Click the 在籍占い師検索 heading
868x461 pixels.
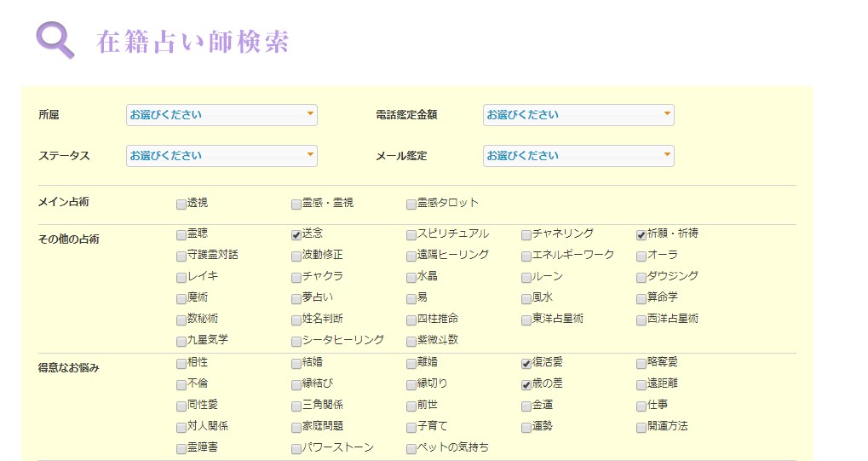pos(193,42)
